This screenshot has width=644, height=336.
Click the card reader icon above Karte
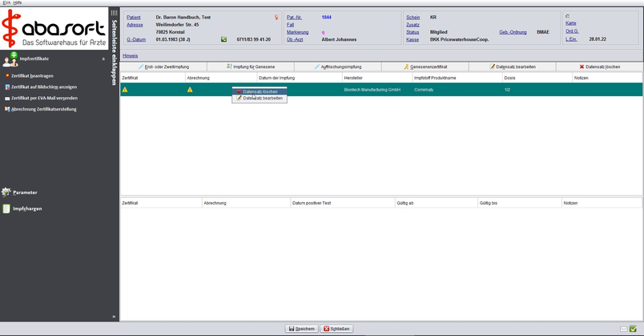pyautogui.click(x=568, y=17)
